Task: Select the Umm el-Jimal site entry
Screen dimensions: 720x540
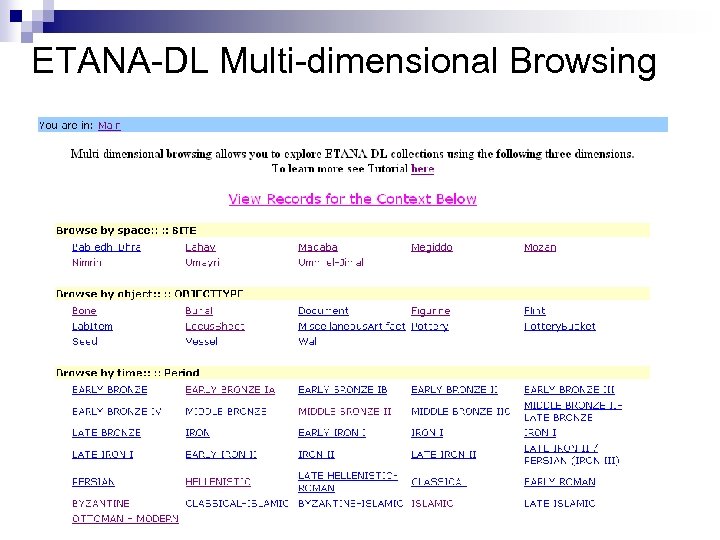Action: (331, 263)
